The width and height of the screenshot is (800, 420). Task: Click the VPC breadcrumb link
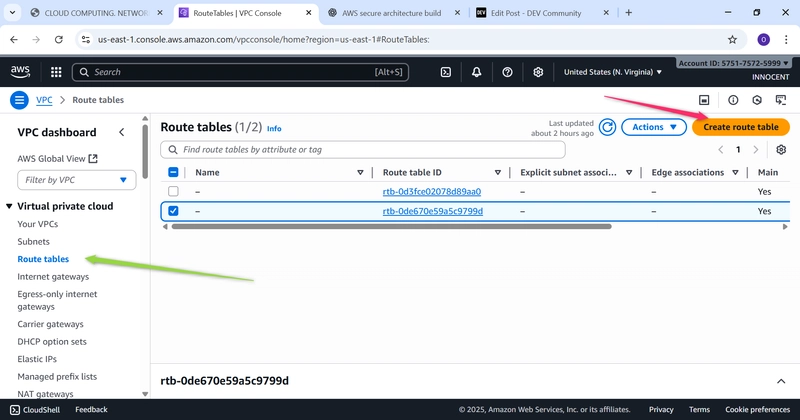tap(44, 100)
